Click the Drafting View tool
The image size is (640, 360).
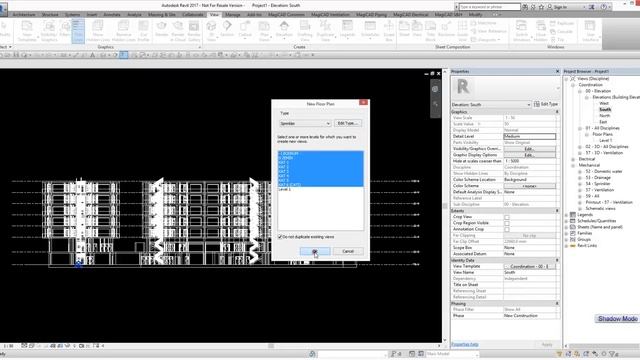(304, 31)
